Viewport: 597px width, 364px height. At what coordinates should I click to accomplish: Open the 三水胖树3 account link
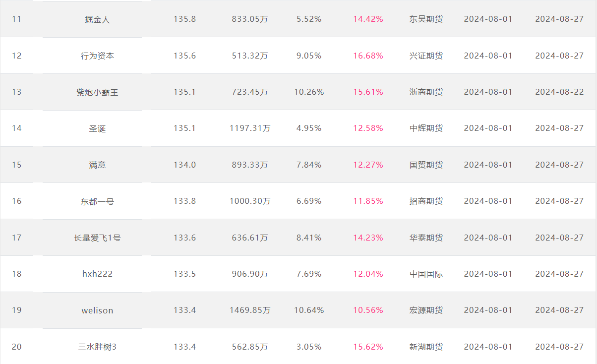97,347
